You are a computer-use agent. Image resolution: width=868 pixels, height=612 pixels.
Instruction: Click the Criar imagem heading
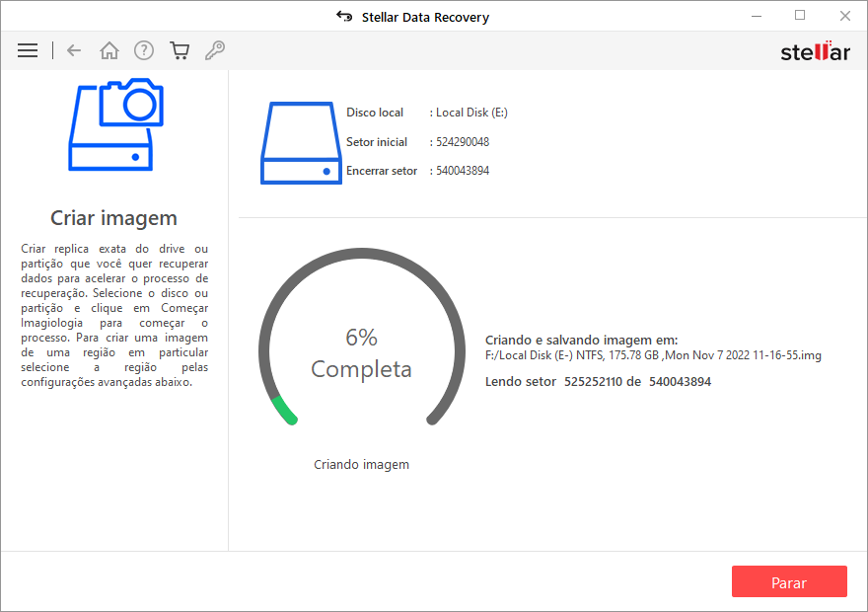[114, 218]
